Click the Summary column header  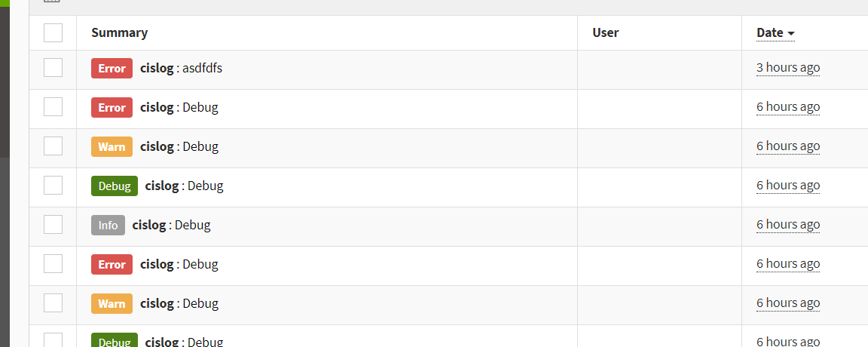[120, 32]
